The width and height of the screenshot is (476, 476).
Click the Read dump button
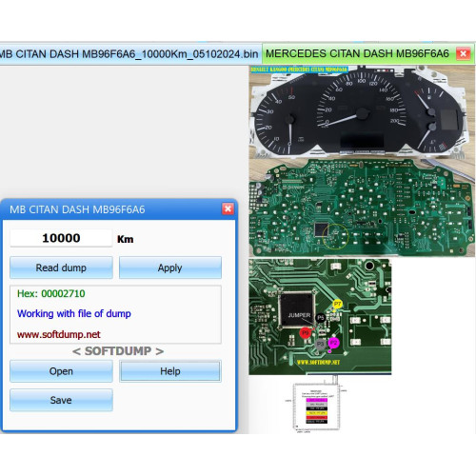pyautogui.click(x=61, y=268)
